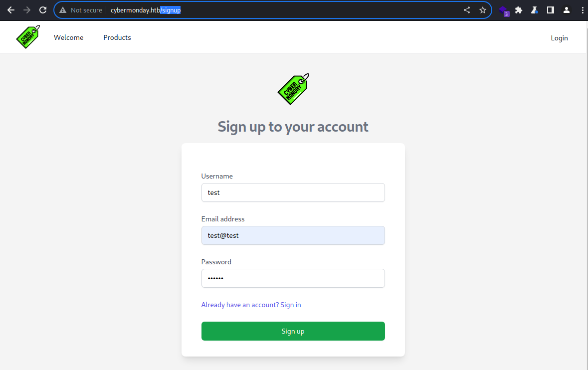The height and width of the screenshot is (370, 588).
Task: Click the Chrome Labs flask icon
Action: tap(534, 10)
